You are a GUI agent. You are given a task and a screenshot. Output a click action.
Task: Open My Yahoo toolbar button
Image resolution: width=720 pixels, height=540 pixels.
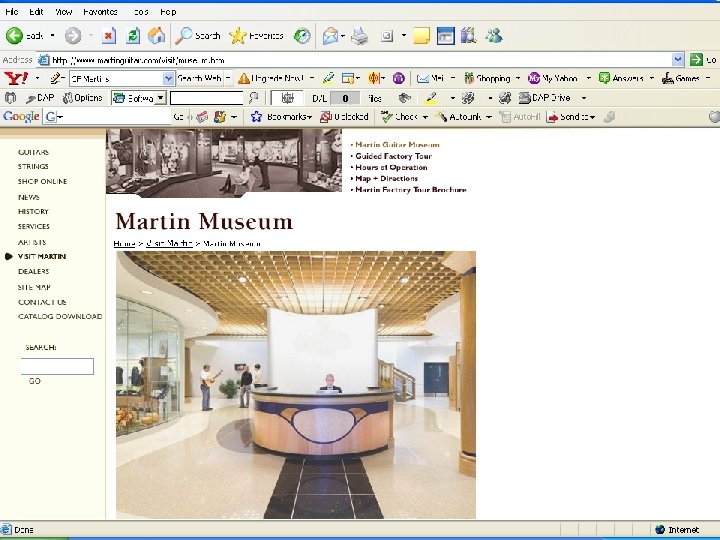point(553,79)
